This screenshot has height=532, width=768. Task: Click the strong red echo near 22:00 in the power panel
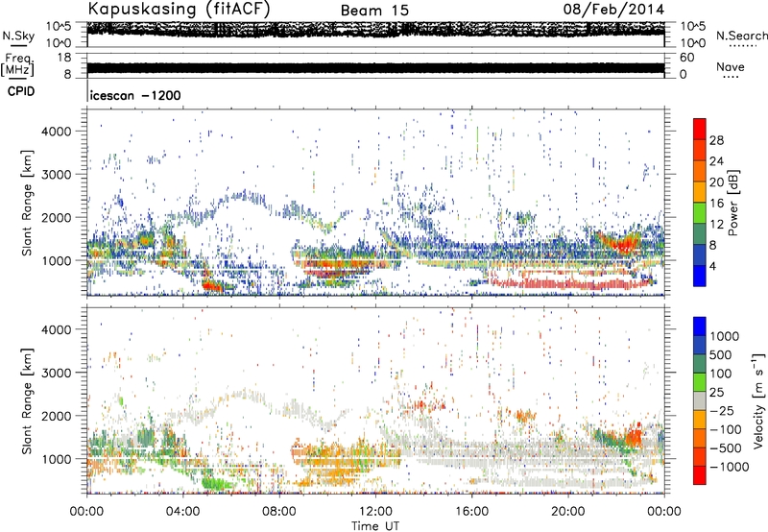[621, 243]
